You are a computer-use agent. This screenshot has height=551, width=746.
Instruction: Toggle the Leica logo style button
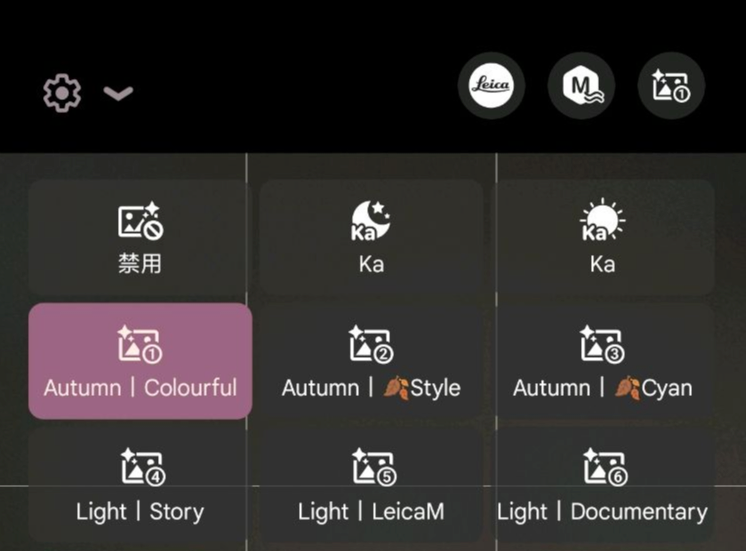tap(491, 86)
